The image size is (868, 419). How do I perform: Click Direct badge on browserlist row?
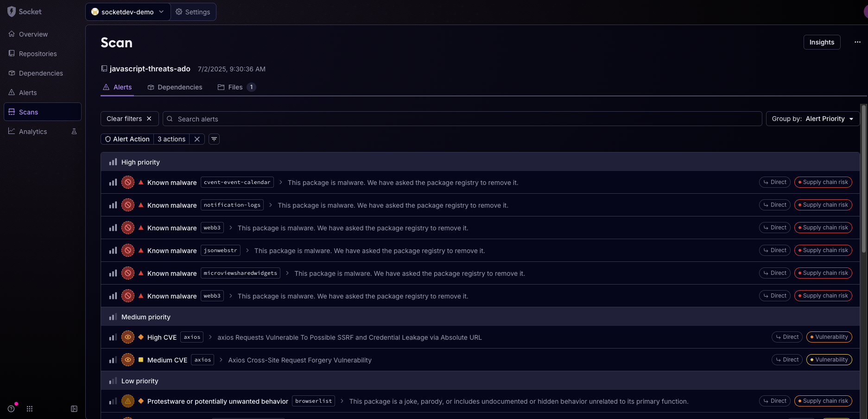click(775, 401)
